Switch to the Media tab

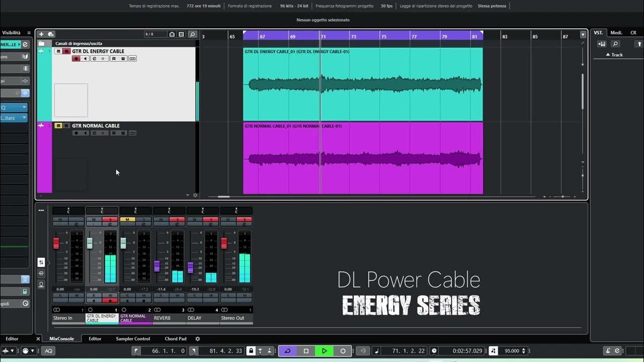click(x=616, y=33)
